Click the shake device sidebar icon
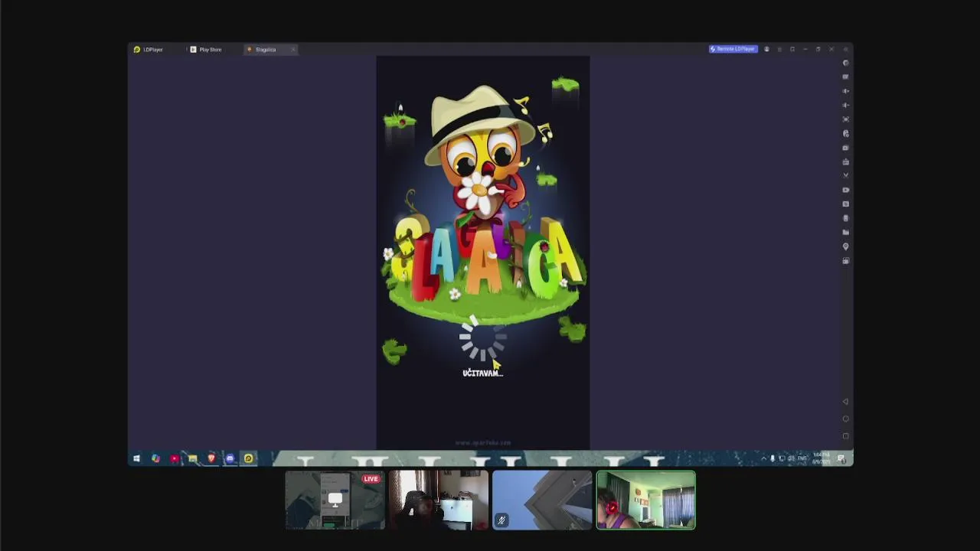This screenshot has width=980, height=551. click(846, 218)
